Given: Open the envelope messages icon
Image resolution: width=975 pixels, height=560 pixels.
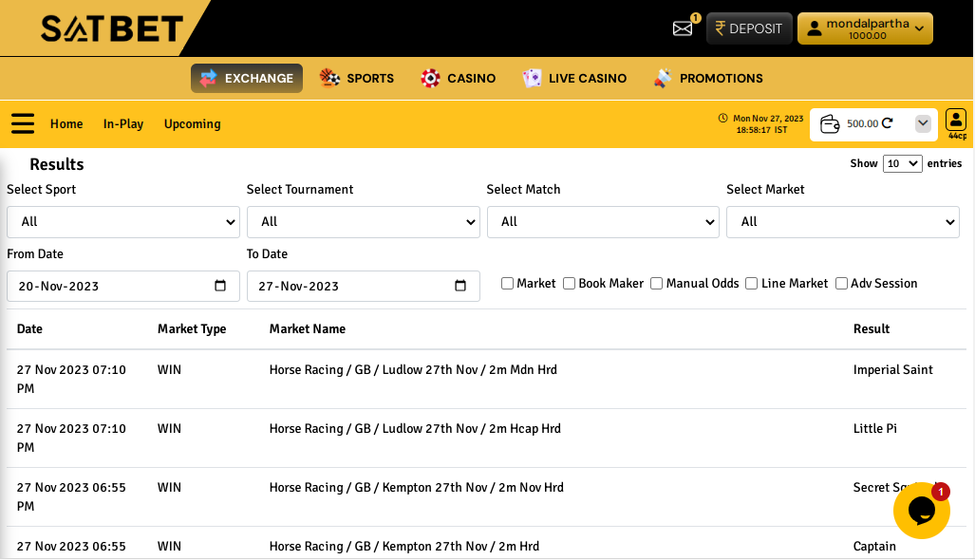Looking at the screenshot, I should point(683,28).
